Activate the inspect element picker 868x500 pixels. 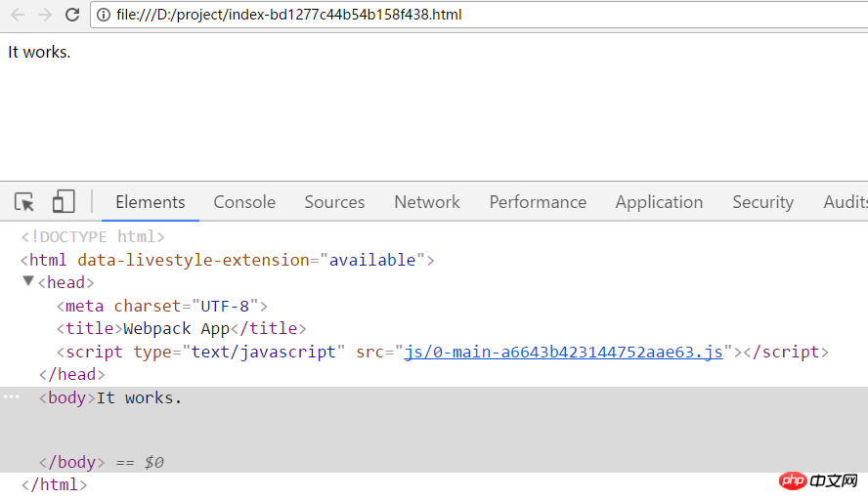click(x=24, y=202)
